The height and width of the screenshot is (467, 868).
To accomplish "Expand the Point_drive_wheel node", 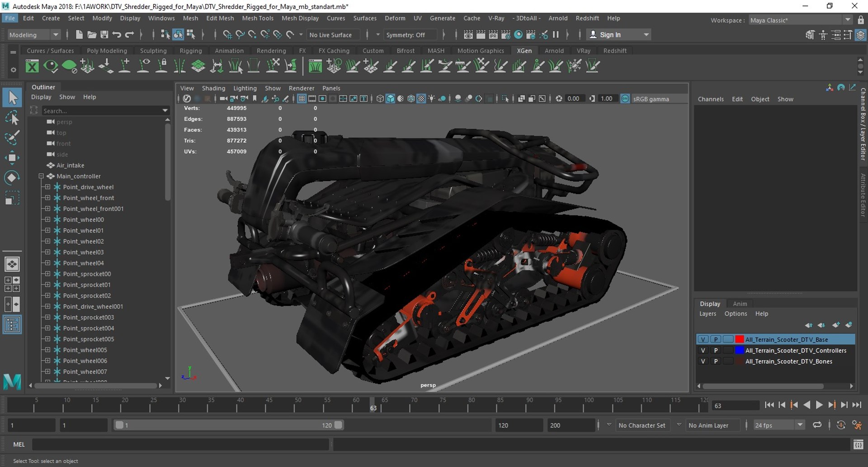I will pyautogui.click(x=47, y=187).
